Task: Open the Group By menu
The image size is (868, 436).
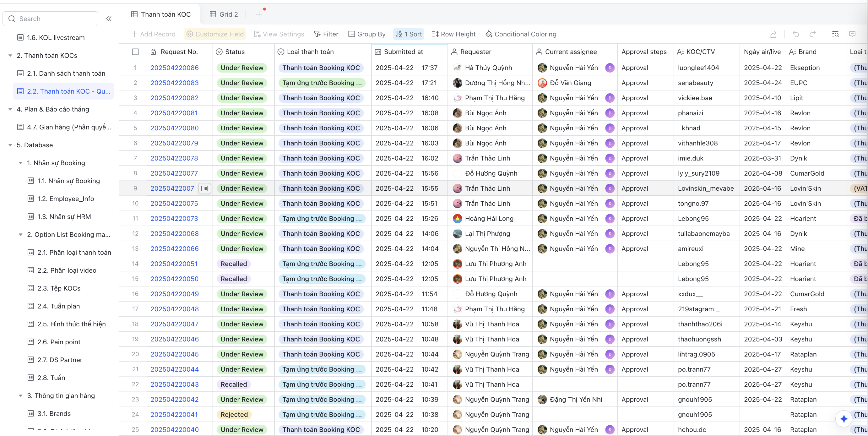Action: (x=366, y=34)
